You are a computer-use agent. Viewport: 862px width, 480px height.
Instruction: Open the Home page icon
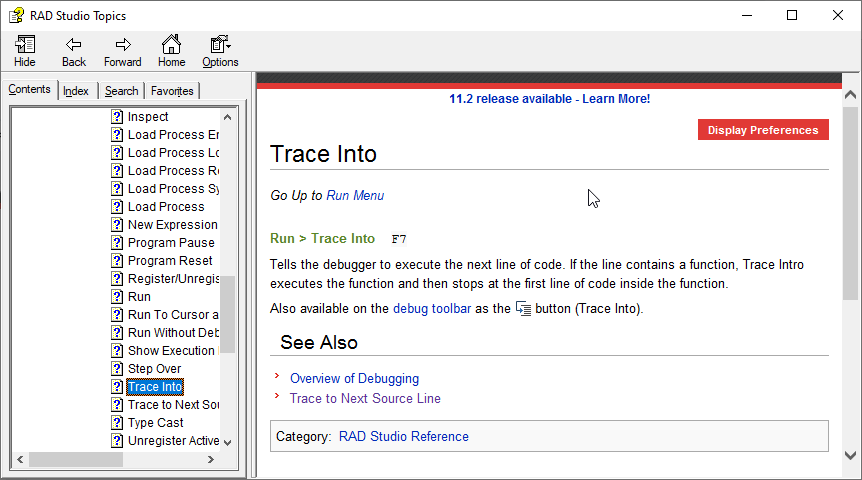tap(171, 44)
